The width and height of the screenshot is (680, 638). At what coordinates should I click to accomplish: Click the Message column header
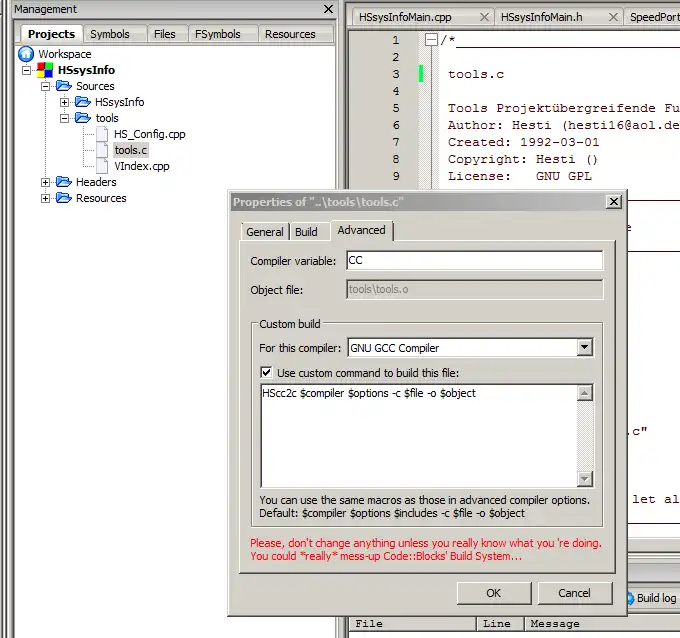602,624
